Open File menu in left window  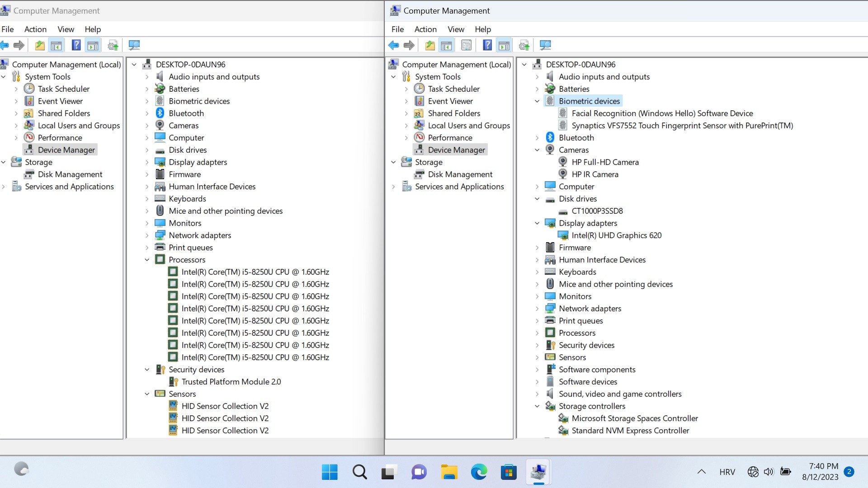pyautogui.click(x=8, y=29)
